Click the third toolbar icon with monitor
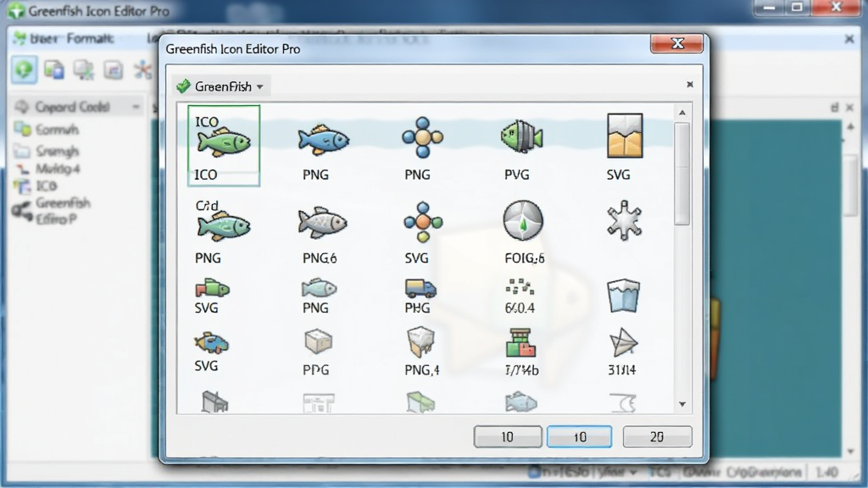The width and height of the screenshot is (868, 488). (84, 70)
